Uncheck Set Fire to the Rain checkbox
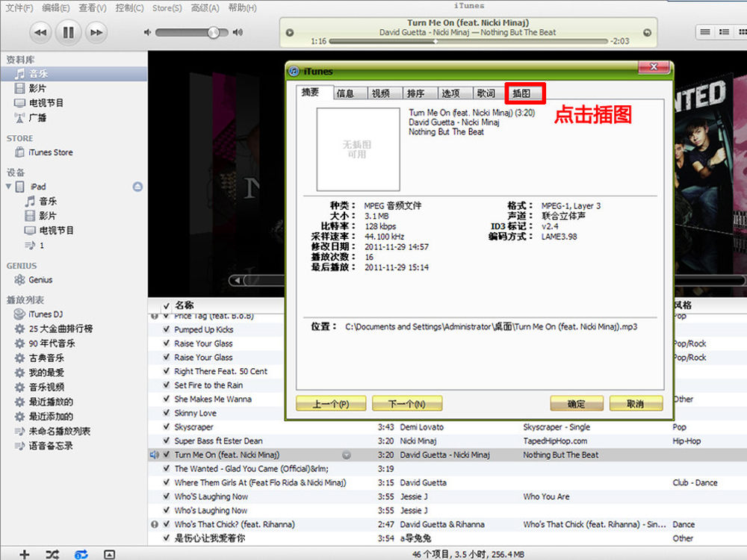The image size is (747, 560). click(167, 385)
